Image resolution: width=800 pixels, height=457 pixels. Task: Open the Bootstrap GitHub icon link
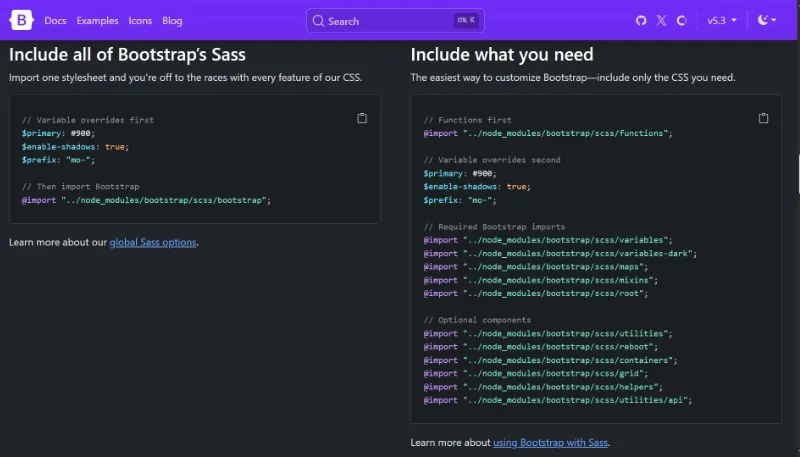641,20
